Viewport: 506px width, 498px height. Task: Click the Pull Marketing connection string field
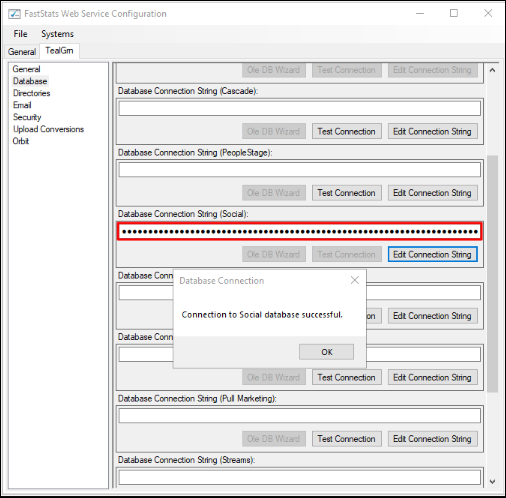pos(300,416)
